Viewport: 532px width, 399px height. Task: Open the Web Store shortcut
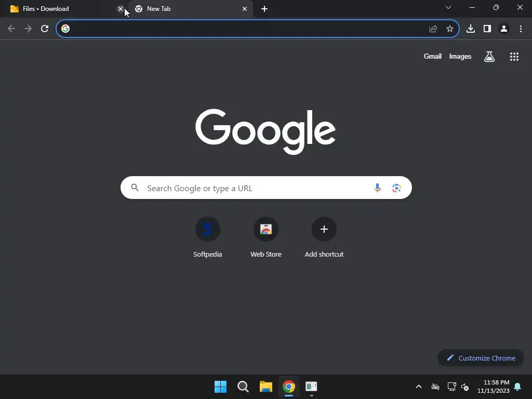coord(266,237)
